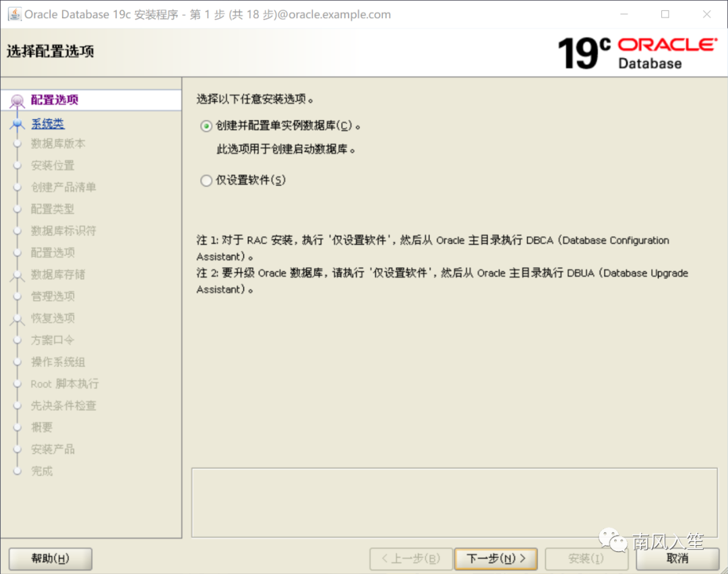Click the 创建产品清单 step
728x574 pixels.
[x=63, y=187]
